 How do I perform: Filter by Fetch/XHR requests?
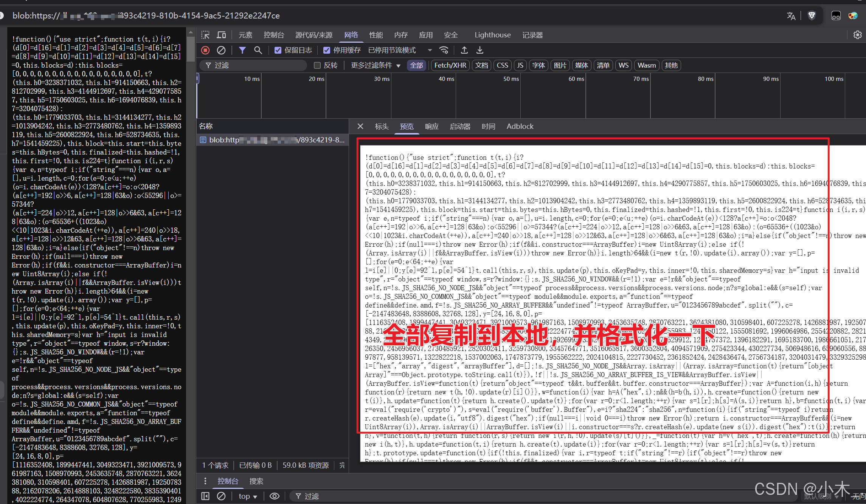click(450, 65)
